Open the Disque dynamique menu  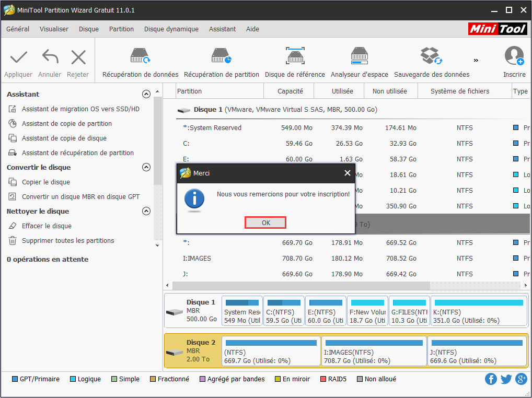171,29
